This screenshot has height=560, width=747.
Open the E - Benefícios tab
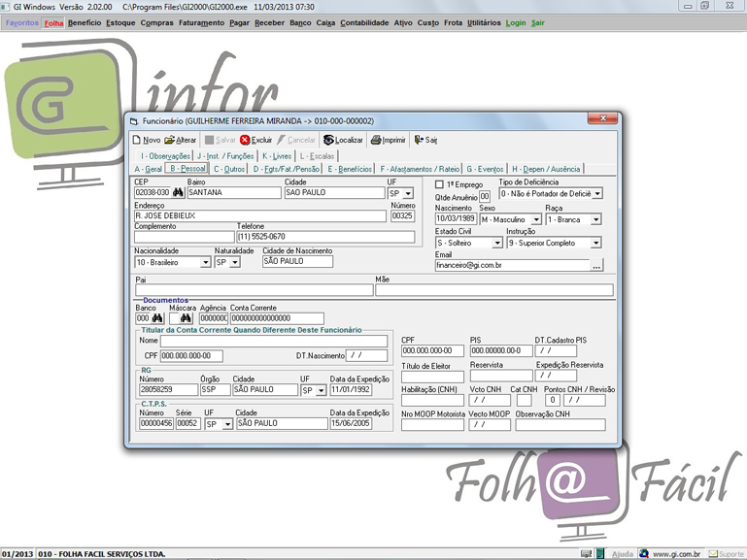tap(350, 169)
